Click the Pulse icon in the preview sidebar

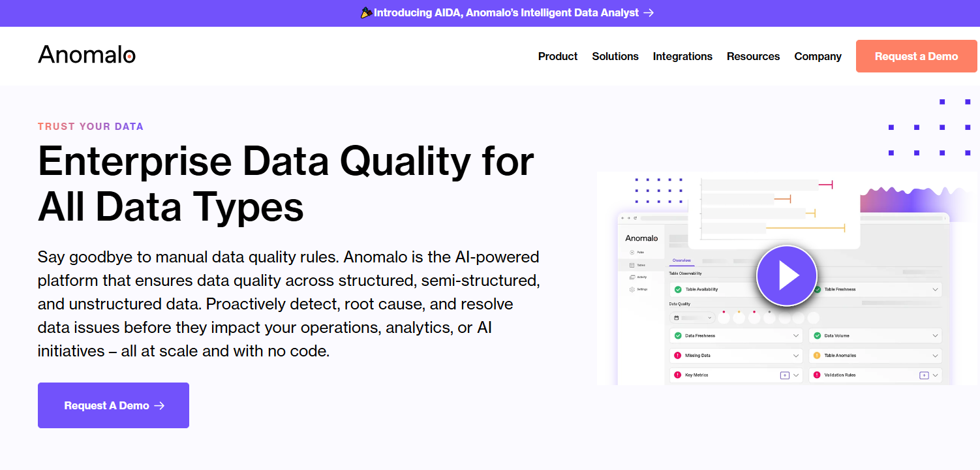click(632, 252)
